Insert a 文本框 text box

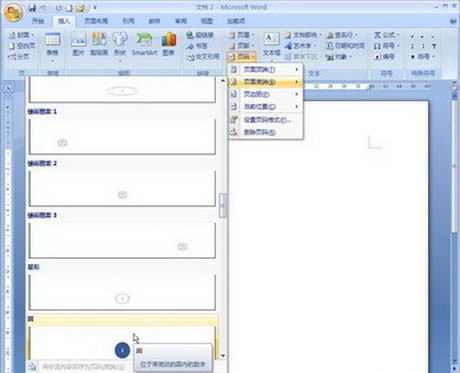[x=271, y=46]
